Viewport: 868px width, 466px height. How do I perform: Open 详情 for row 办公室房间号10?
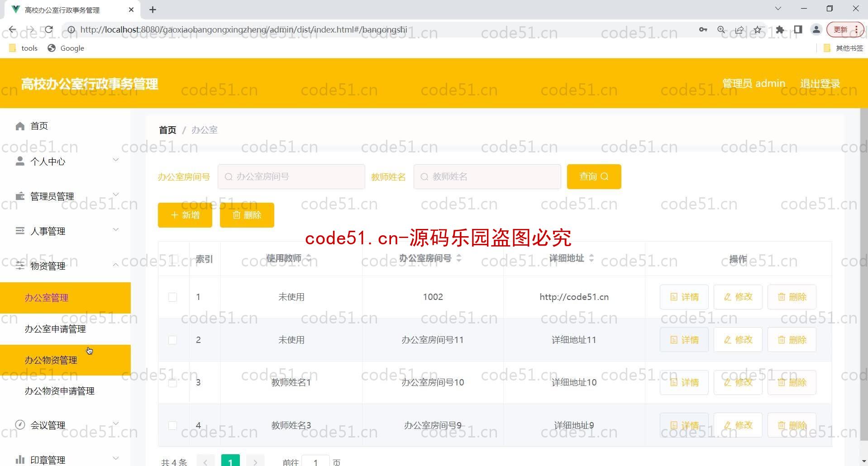[x=684, y=382]
